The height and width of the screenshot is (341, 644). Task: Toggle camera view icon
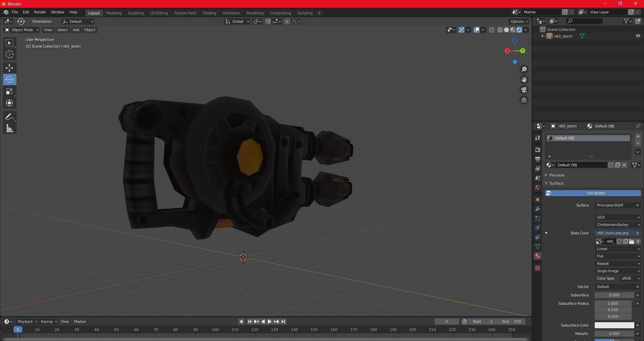click(524, 90)
